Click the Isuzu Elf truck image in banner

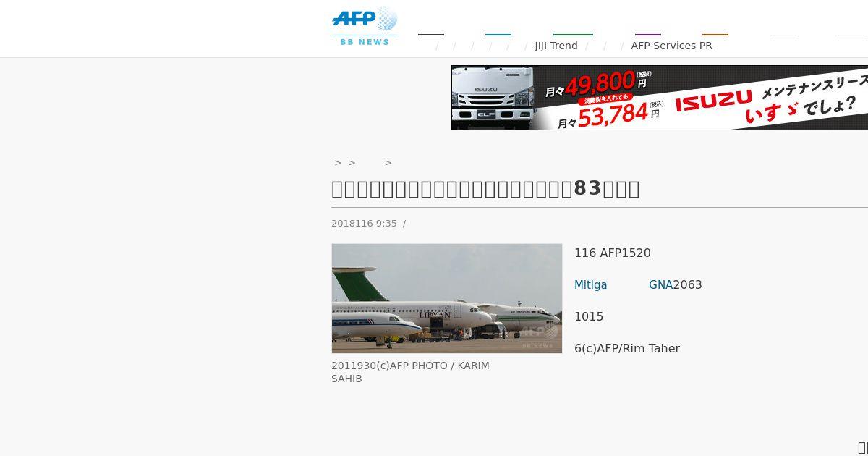(493, 98)
